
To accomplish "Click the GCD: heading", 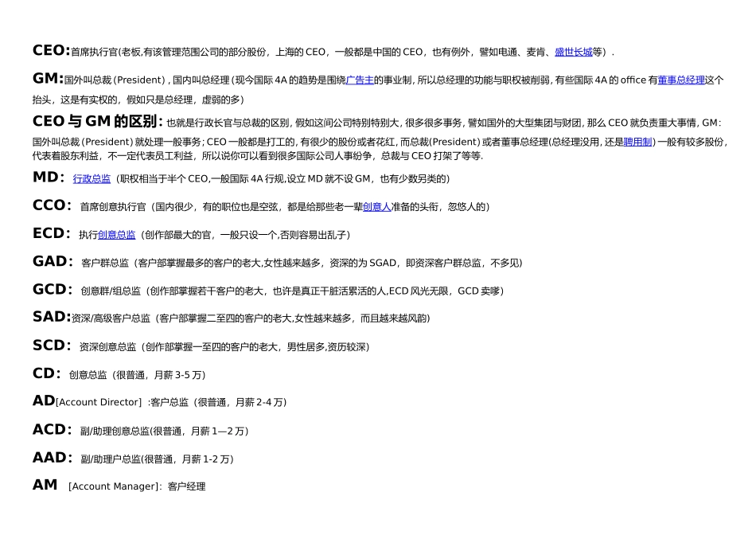I will point(52,289).
